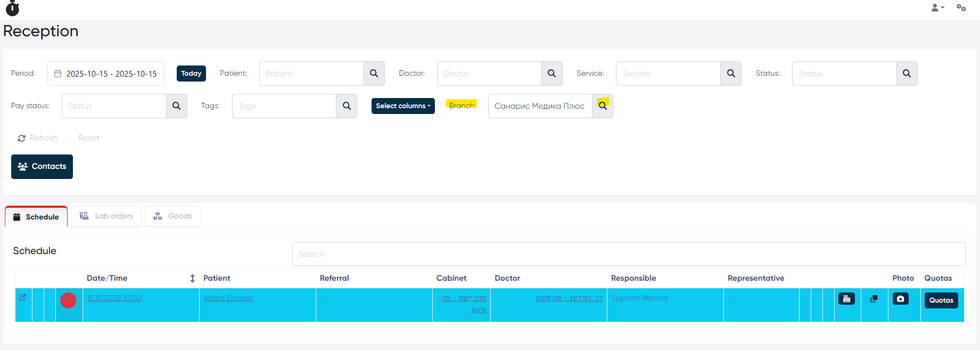Click the camera photo icon in the row
Viewport: 980px width, 350px height.
click(x=900, y=299)
